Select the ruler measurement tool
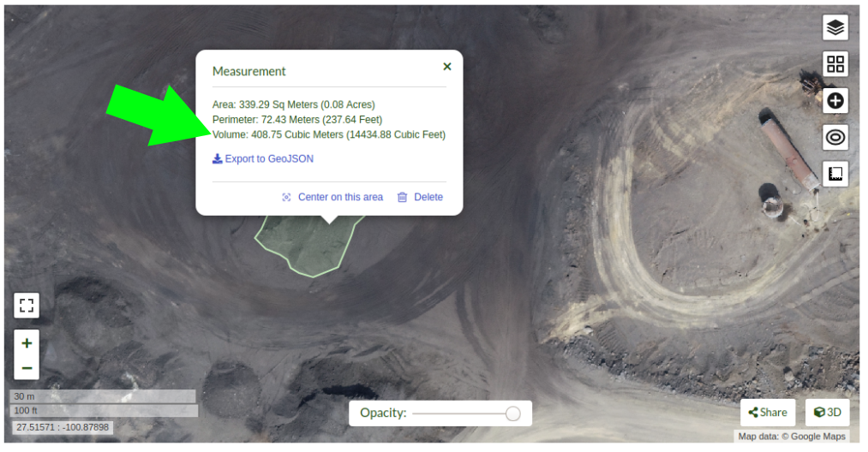 point(835,174)
